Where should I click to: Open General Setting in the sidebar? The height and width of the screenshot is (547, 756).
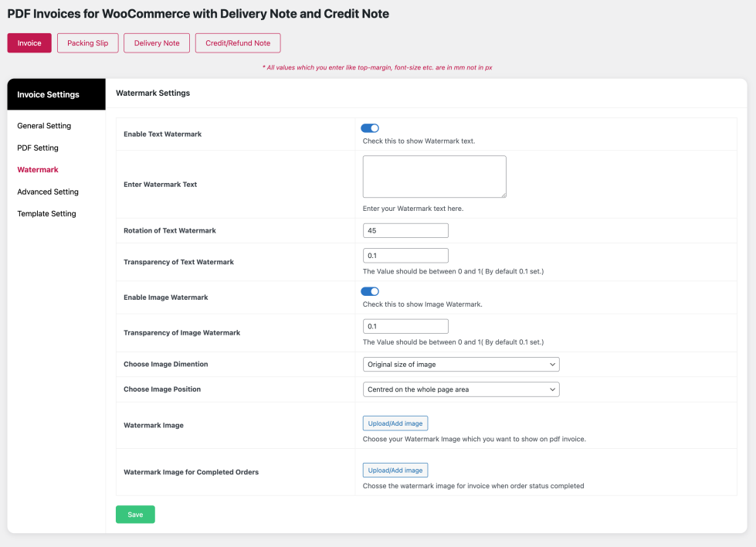(x=44, y=126)
